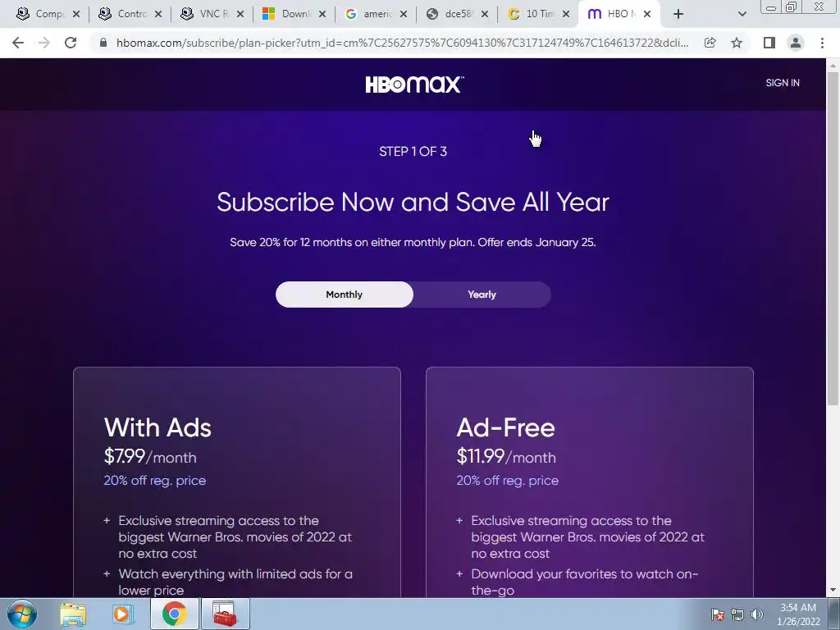Expand the tab search dropdown arrow

[x=742, y=14]
